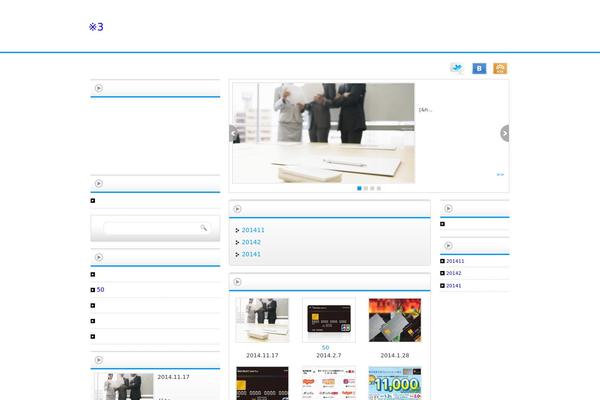Screen dimensions: 600x400
Task: Open 20142 in right sidebar archive
Action: point(453,273)
